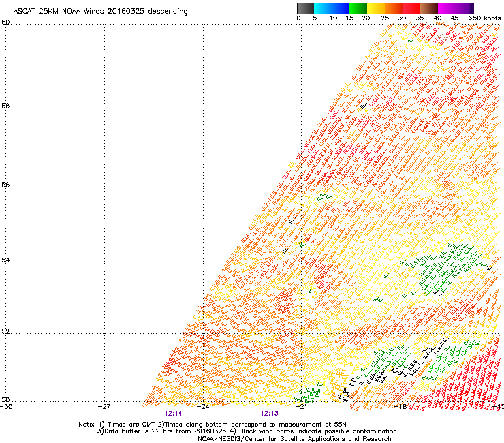Click the latitude label '58'
The image size is (504, 443).
(5, 106)
